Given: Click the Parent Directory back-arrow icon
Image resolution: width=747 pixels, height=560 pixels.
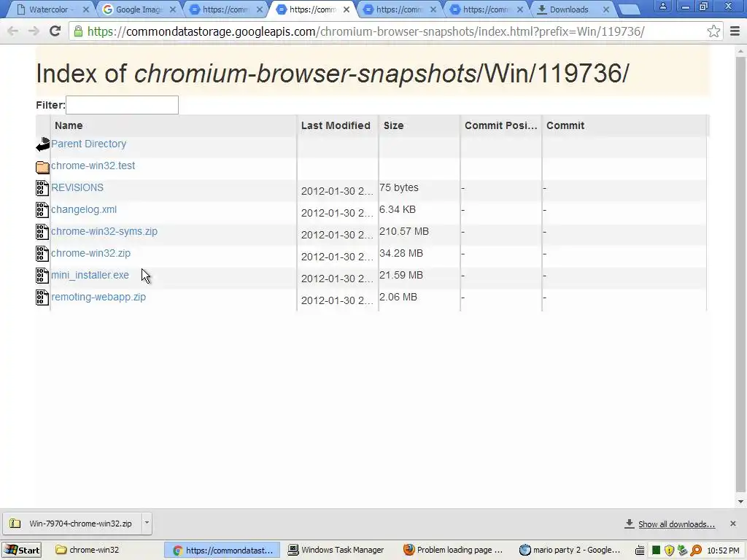Looking at the screenshot, I should click(43, 144).
